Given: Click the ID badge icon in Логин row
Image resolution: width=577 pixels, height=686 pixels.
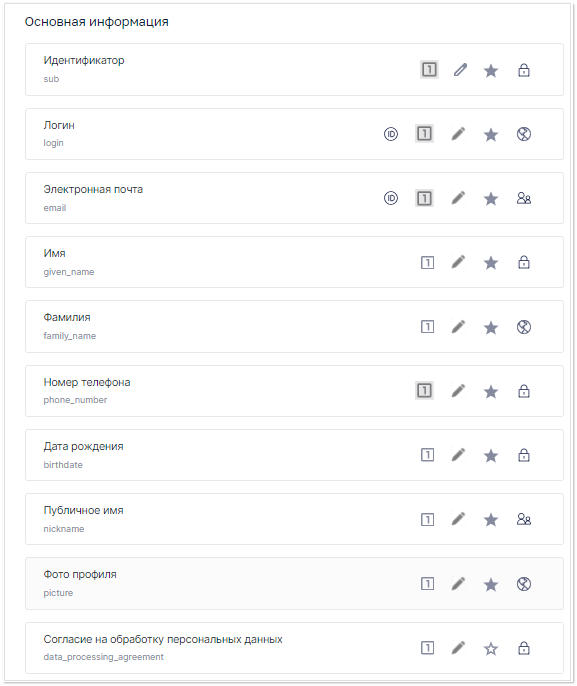Looking at the screenshot, I should pyautogui.click(x=391, y=134).
